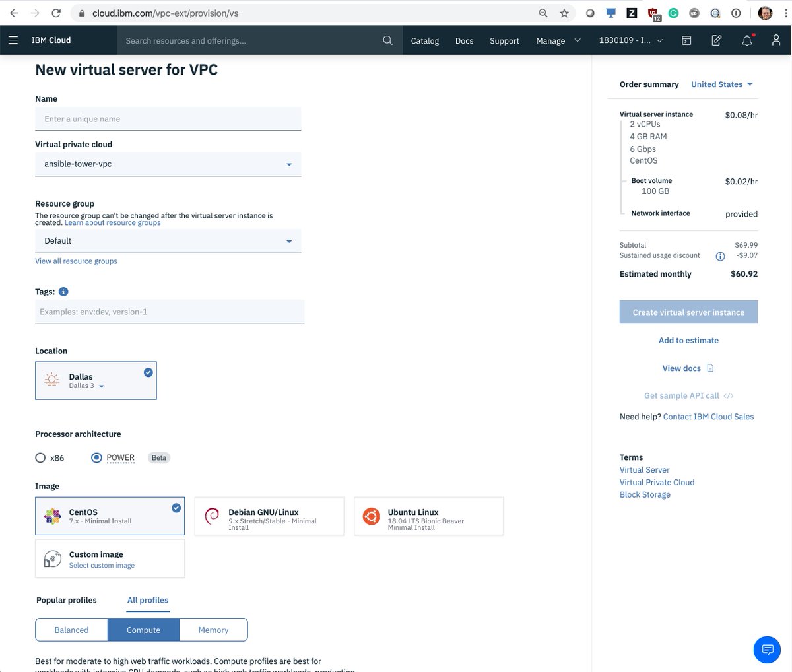Click Get sample API call
Image resolution: width=792 pixels, height=672 pixels.
click(688, 395)
